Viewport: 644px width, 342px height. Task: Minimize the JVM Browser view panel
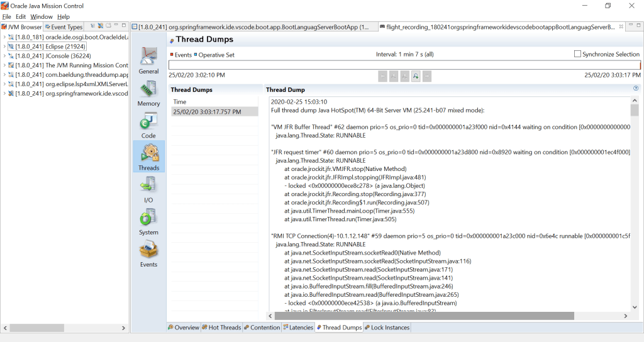116,25
